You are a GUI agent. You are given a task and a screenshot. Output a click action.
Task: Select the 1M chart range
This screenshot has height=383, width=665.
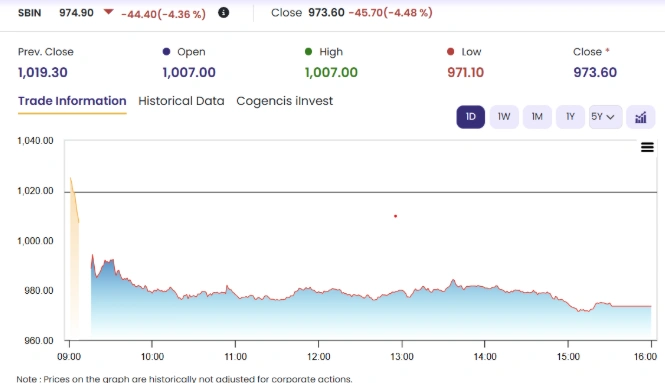(537, 117)
